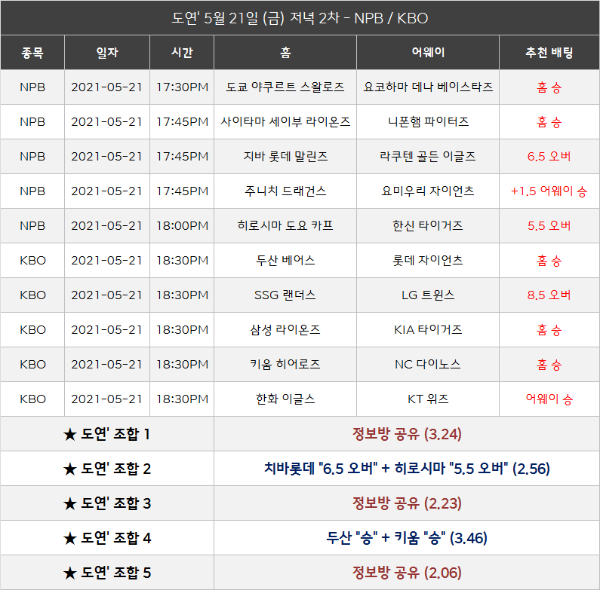Image resolution: width=600 pixels, height=590 pixels.
Task: Click '홈 승' in the 키움 히어로즈 row
Action: [549, 365]
